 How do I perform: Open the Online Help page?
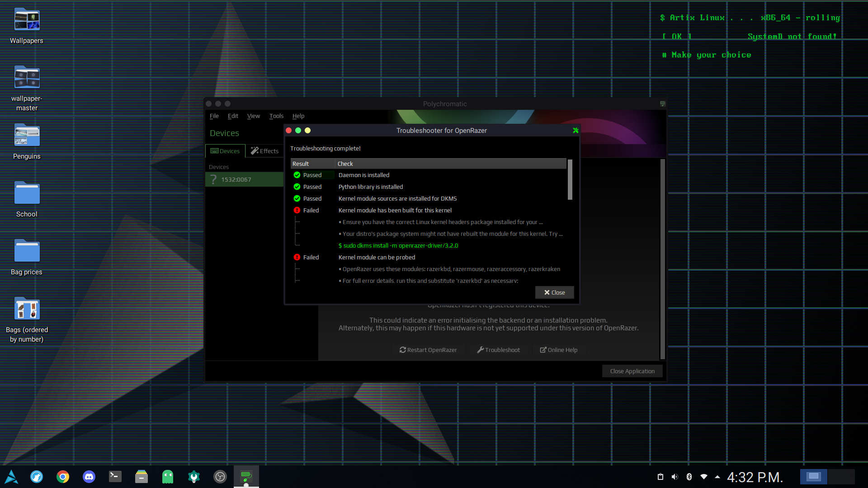(x=559, y=350)
